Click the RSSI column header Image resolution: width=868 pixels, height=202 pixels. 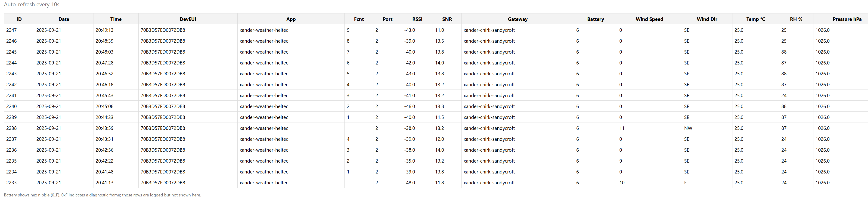(417, 19)
